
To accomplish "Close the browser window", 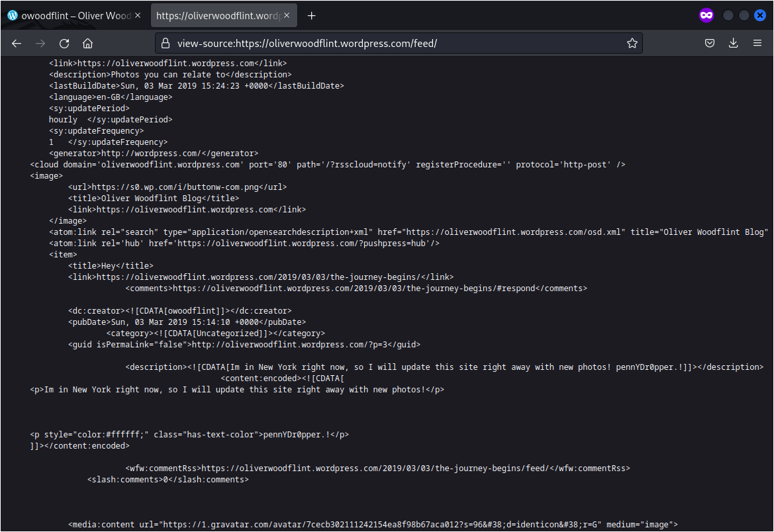I will (760, 16).
